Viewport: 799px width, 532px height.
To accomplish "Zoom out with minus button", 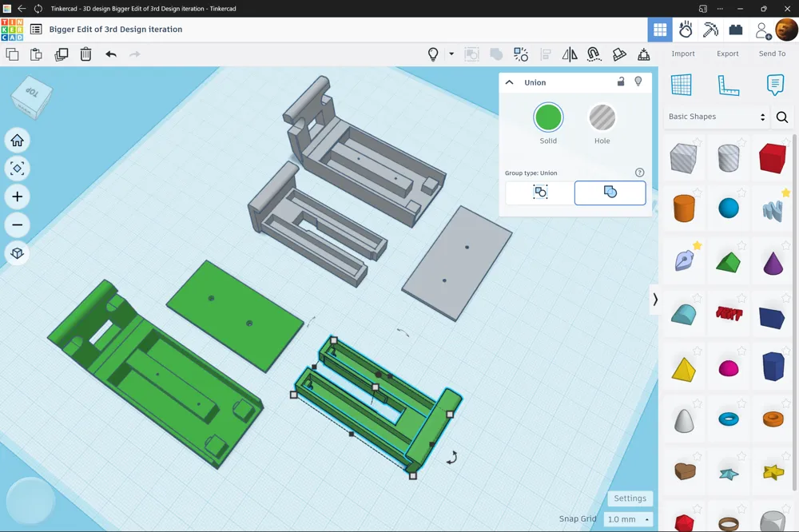I will (x=18, y=224).
